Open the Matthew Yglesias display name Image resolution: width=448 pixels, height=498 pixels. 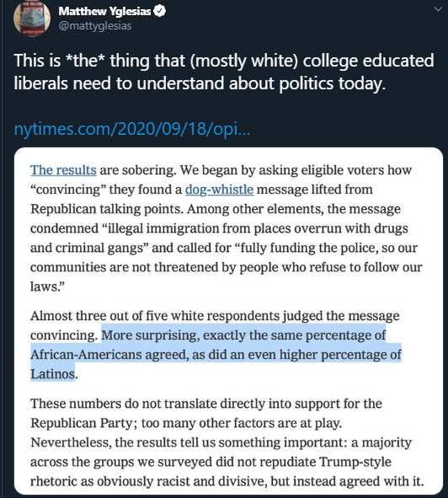(104, 11)
